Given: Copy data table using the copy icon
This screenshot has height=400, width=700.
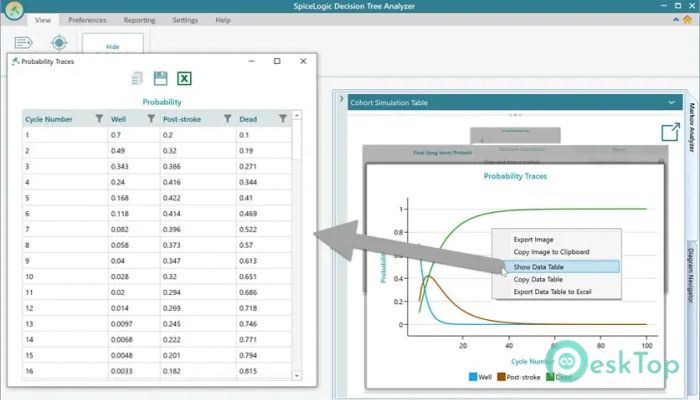Looking at the screenshot, I should (x=137, y=79).
